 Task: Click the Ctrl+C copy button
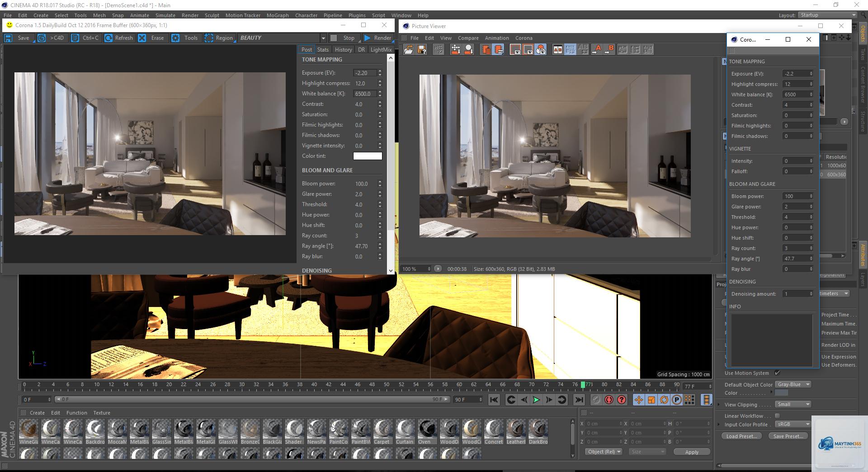pos(85,38)
